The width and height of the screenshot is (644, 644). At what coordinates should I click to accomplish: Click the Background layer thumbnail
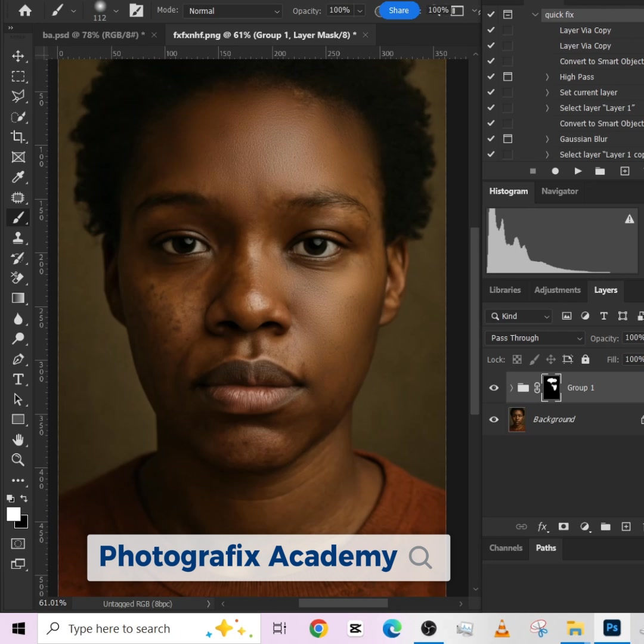tap(516, 419)
